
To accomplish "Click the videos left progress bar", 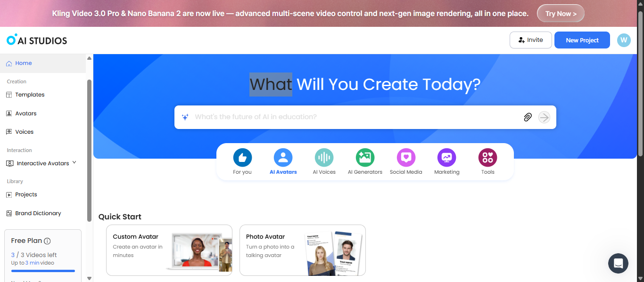I will pyautogui.click(x=43, y=271).
